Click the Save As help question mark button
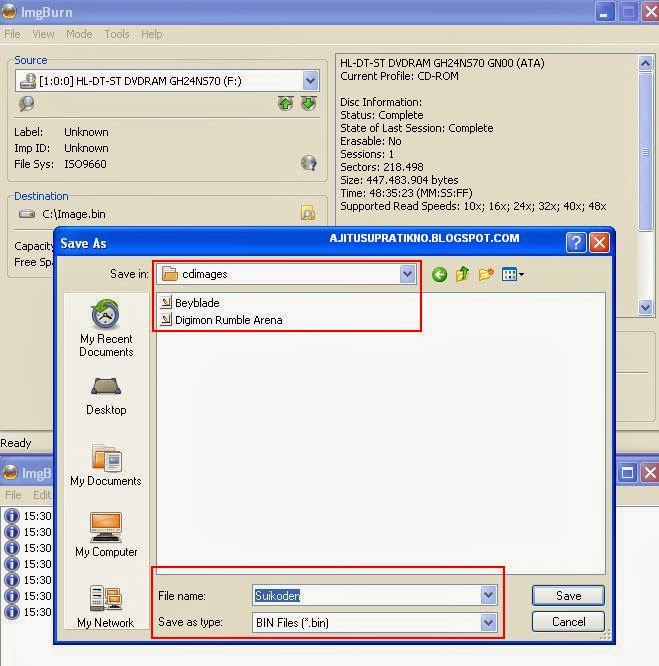The image size is (659, 666). click(x=576, y=243)
